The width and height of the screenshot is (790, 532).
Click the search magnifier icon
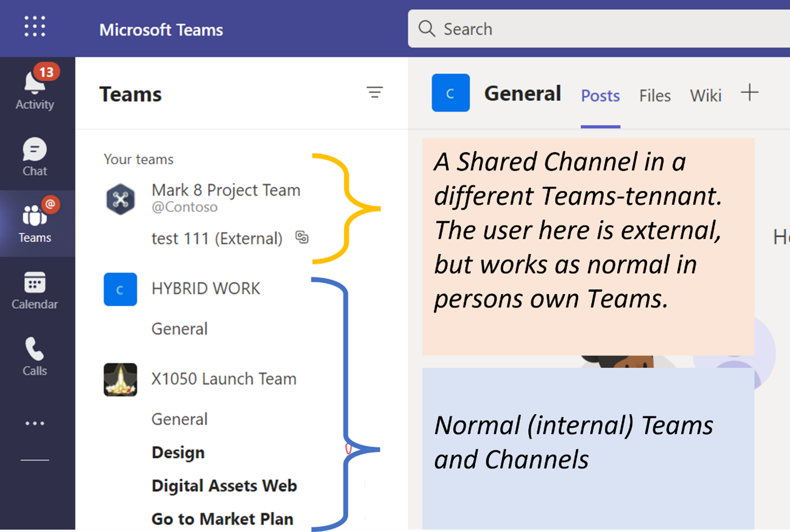click(x=427, y=29)
